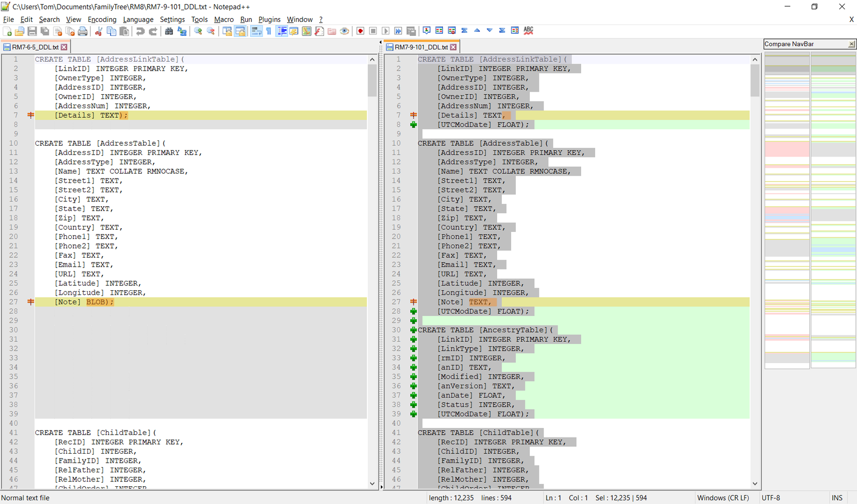The height and width of the screenshot is (504, 857).
Task: Click the ABC spell check icon
Action: (529, 31)
